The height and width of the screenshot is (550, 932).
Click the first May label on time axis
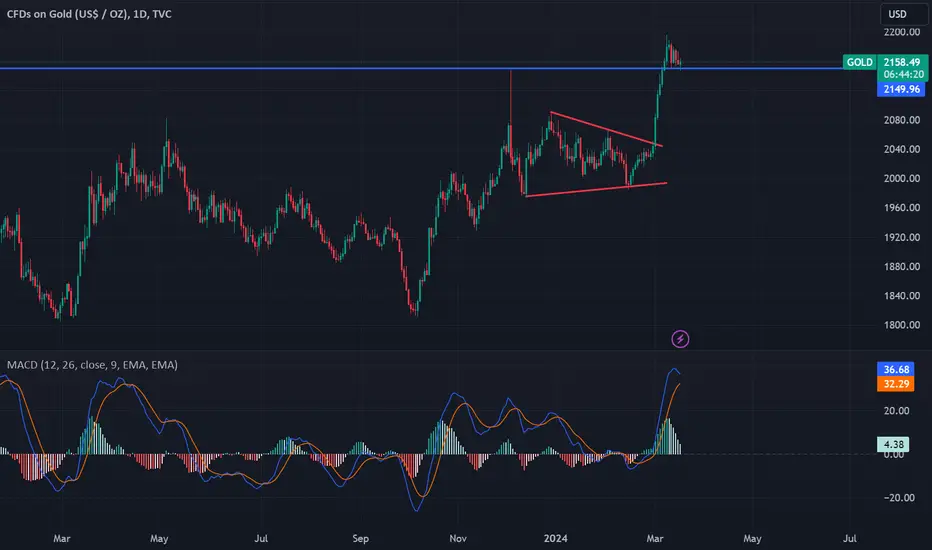tap(159, 539)
